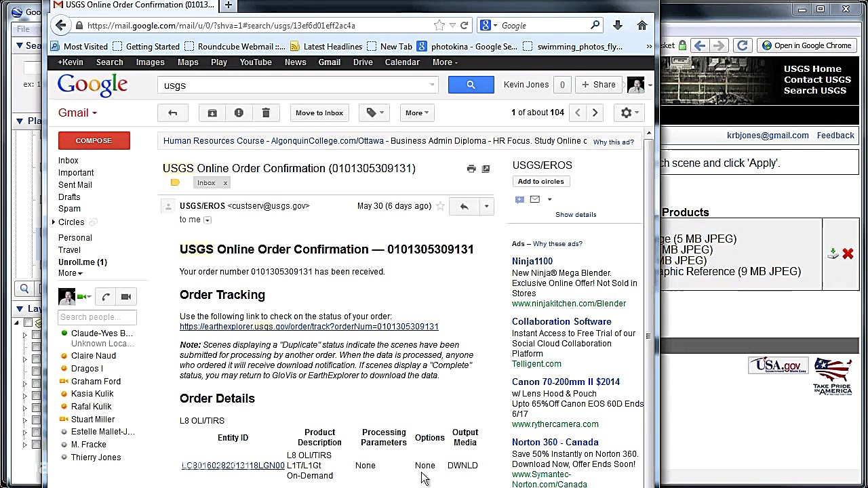Open the Sent Mail folder
Screen dimensions: 868x488
[75, 185]
